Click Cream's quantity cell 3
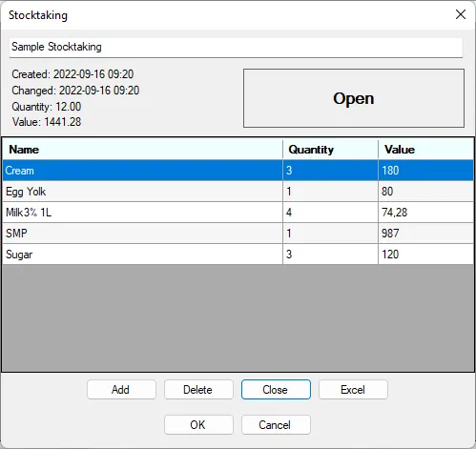 click(330, 171)
